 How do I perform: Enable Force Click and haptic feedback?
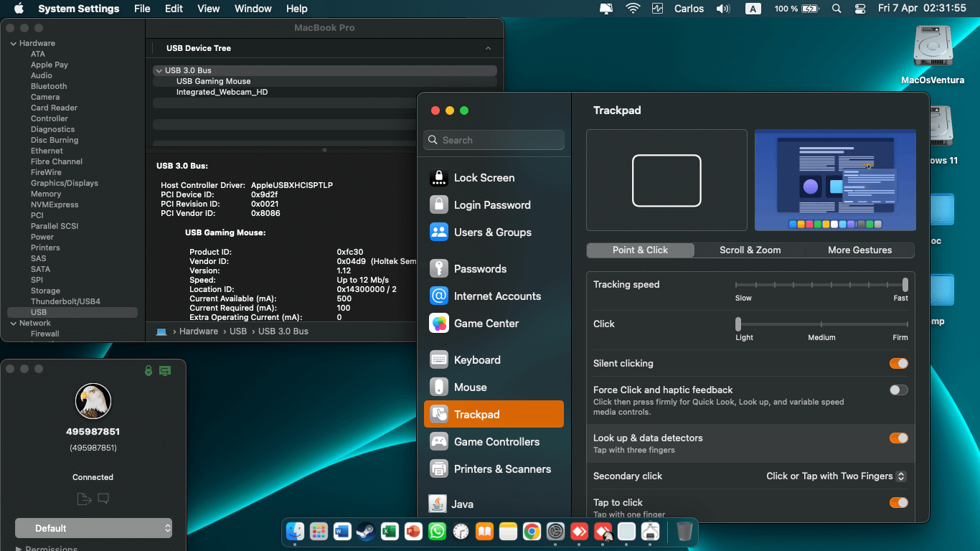coord(899,390)
